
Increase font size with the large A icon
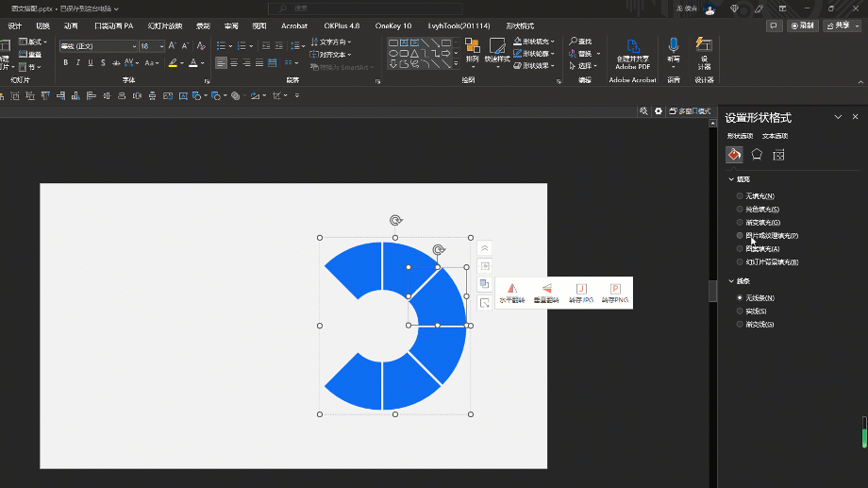coord(172,46)
